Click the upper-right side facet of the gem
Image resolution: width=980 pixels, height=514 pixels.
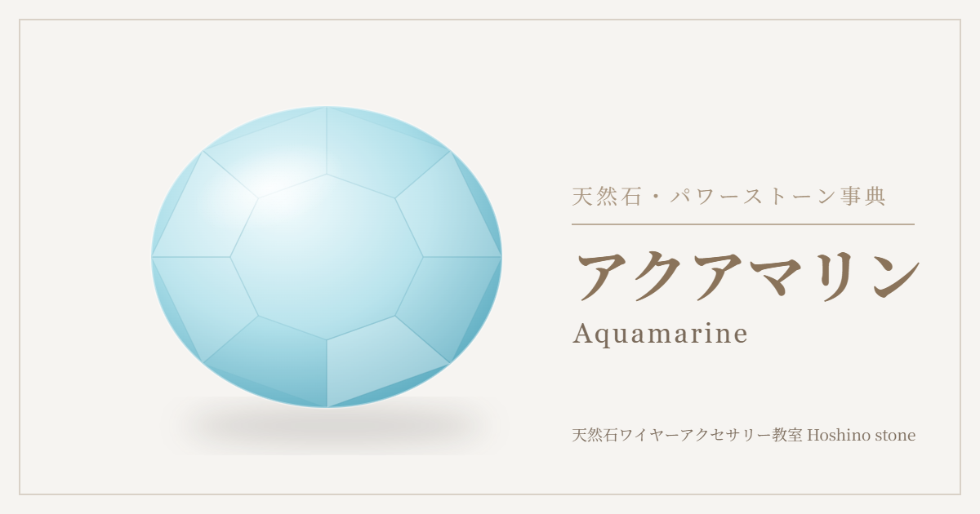(x=448, y=212)
